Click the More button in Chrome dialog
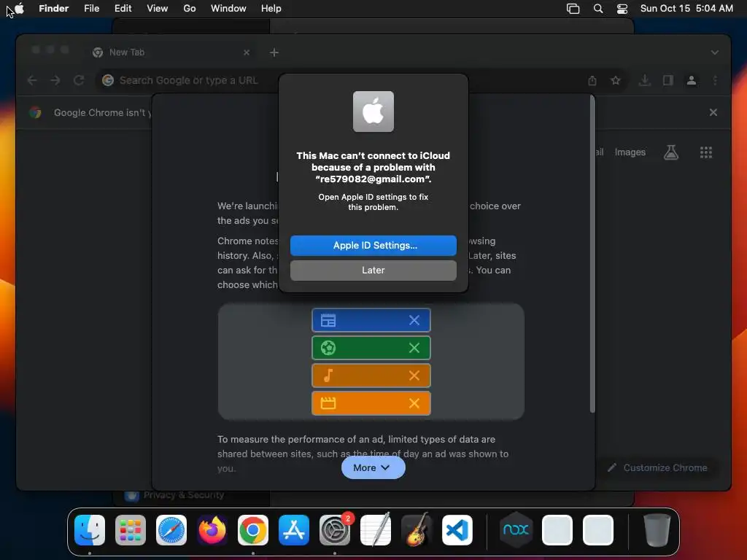 (373, 467)
